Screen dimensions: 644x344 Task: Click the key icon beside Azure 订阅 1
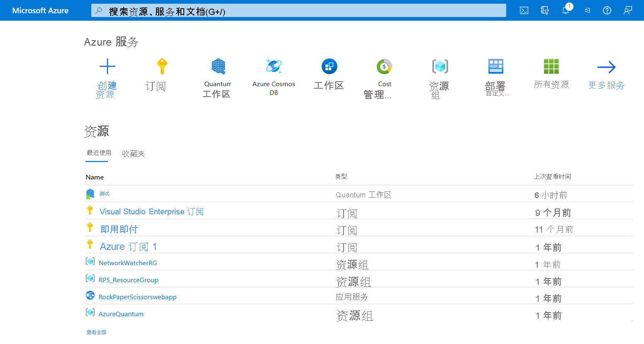(90, 244)
